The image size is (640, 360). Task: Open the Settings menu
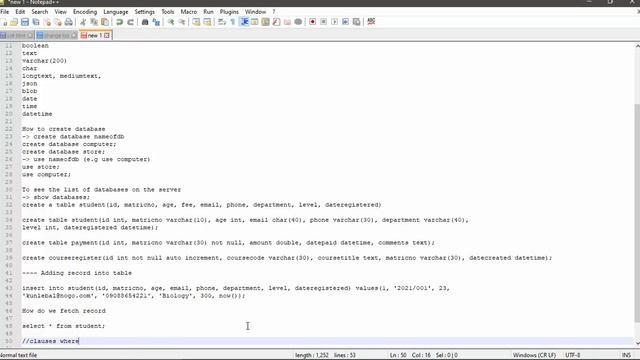tap(144, 12)
